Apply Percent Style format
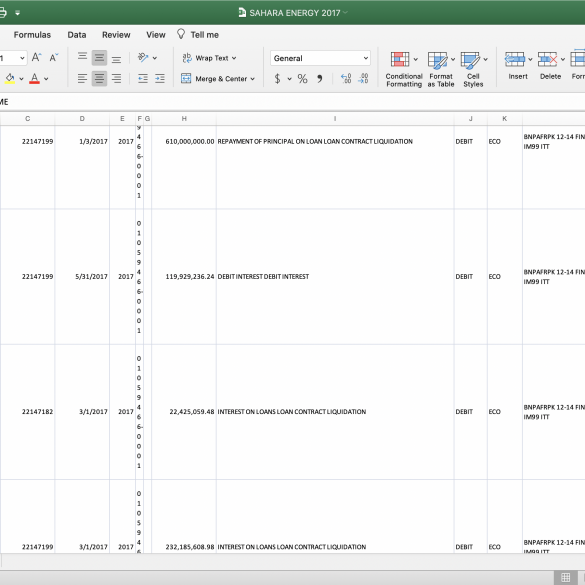Viewport: 585px width, 585px height. 302,78
